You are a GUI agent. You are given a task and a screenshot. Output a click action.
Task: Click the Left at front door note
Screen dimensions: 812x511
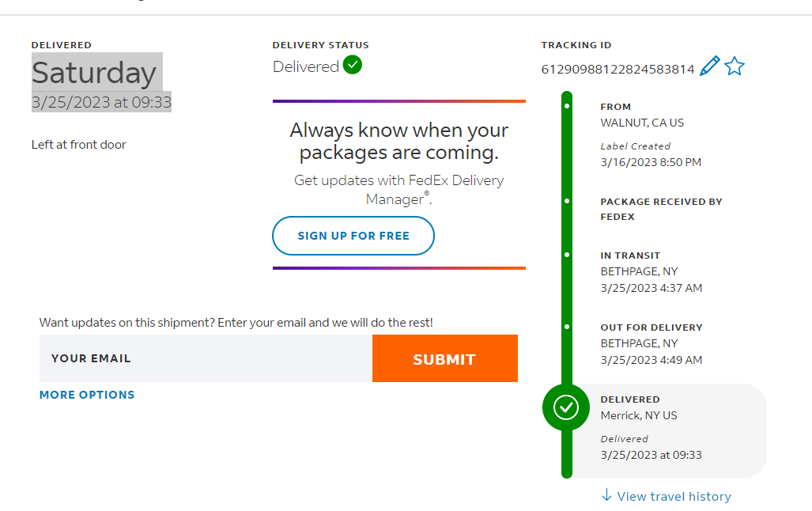79,145
